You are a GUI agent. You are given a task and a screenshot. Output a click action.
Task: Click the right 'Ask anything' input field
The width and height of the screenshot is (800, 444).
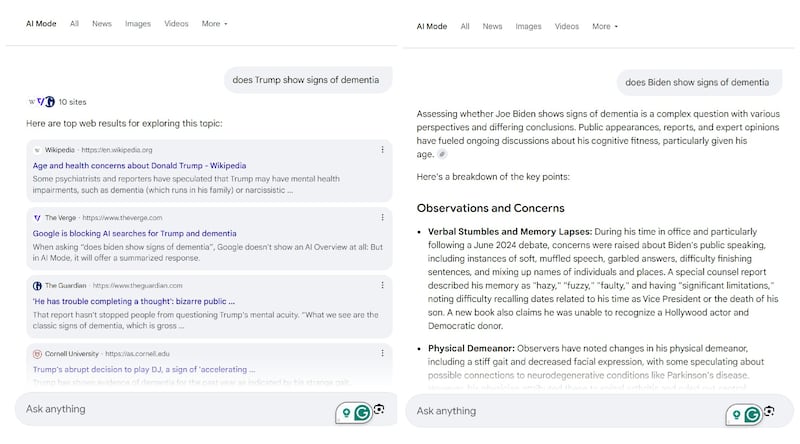[560, 411]
